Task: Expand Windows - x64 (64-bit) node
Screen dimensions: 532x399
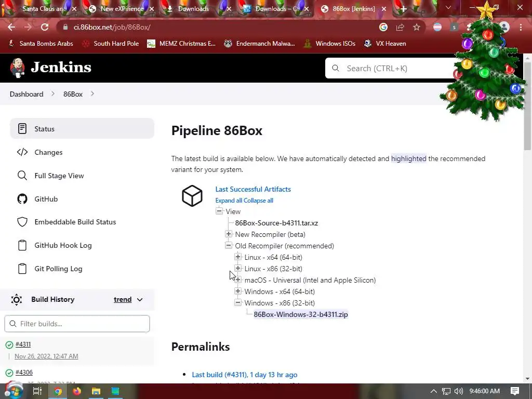Action: 238,291
